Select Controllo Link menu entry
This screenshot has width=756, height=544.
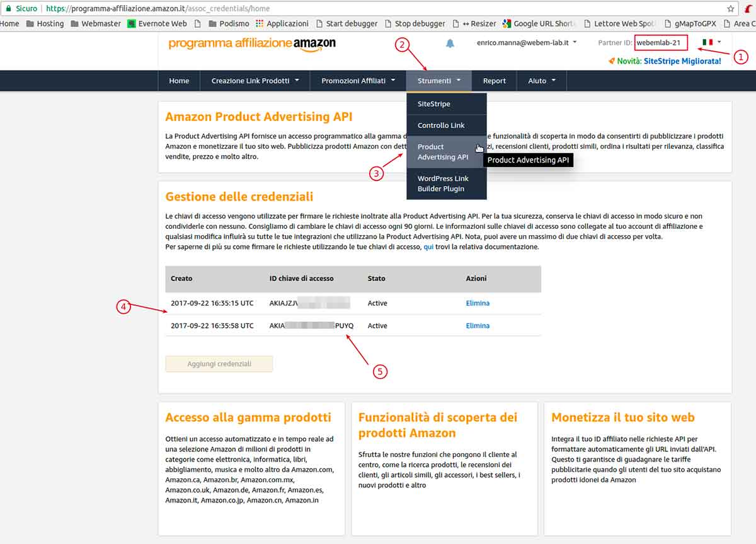(447, 125)
